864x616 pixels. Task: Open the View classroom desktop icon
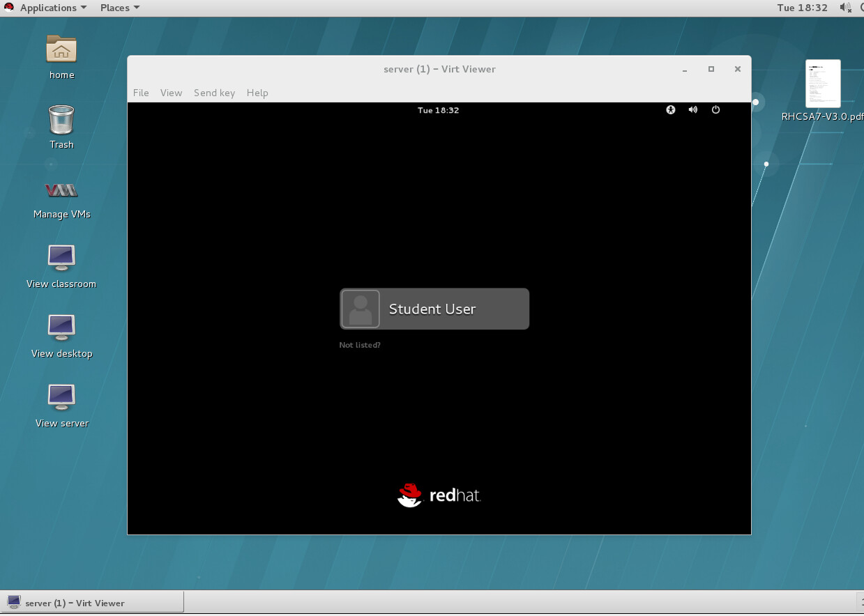(x=61, y=258)
